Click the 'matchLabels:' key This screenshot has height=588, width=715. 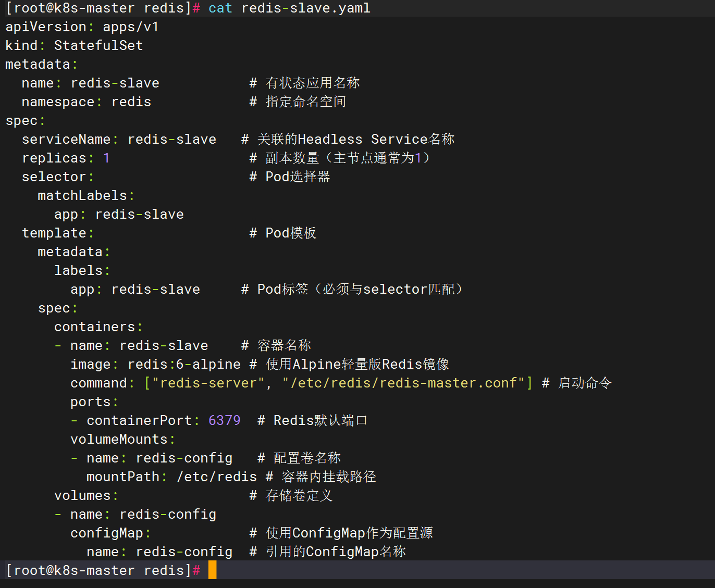86,196
